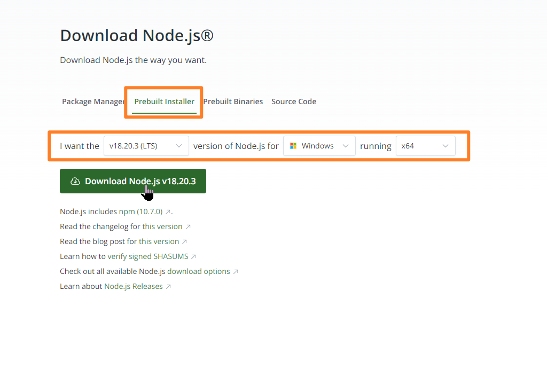The width and height of the screenshot is (547, 392).
Task: Click the 'running' label
Action: tap(376, 146)
